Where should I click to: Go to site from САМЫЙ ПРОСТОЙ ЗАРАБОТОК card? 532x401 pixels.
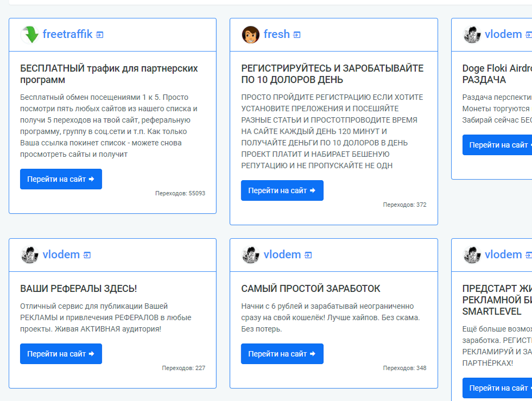(x=283, y=354)
